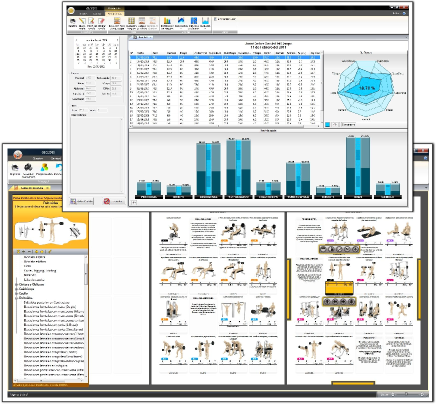Select the highlighted blue row in data table
436x404 pixels.
(225, 57)
